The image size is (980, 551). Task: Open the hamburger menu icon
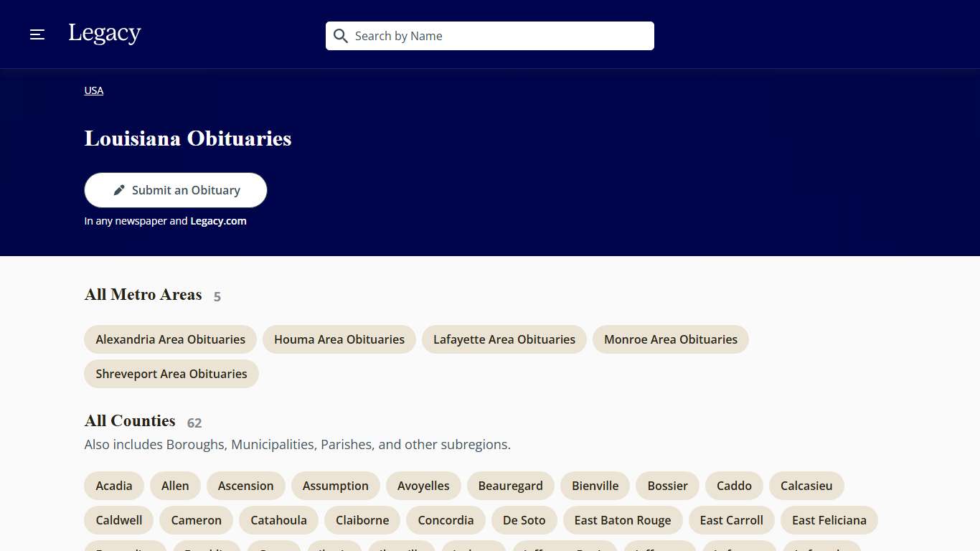(37, 34)
